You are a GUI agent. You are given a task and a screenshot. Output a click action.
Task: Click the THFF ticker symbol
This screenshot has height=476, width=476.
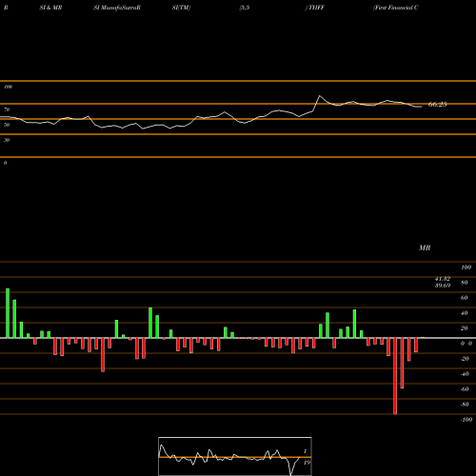[x=316, y=8]
